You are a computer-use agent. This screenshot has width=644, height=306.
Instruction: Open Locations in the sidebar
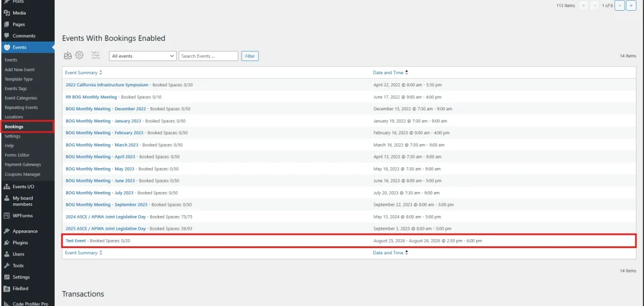point(14,117)
